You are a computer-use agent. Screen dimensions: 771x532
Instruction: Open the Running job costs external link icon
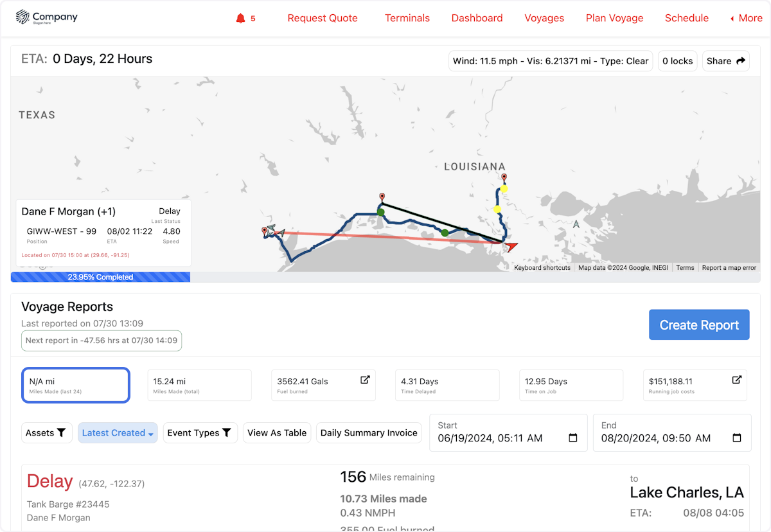pos(736,379)
